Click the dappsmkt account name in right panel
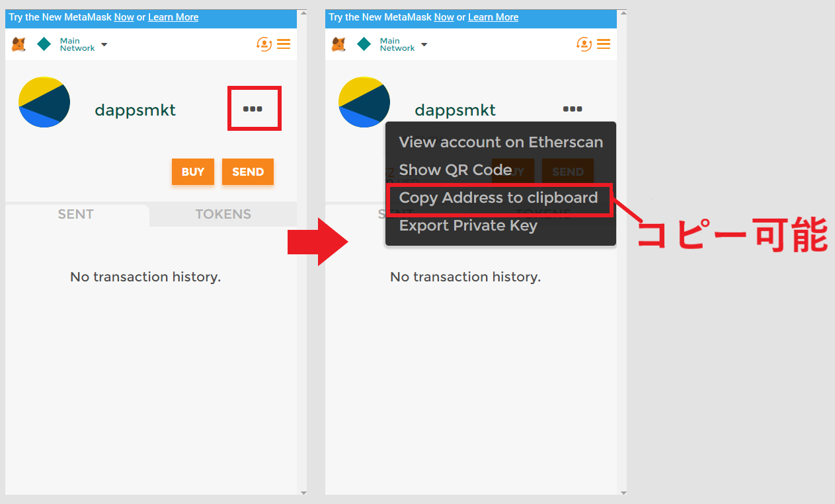 point(456,110)
